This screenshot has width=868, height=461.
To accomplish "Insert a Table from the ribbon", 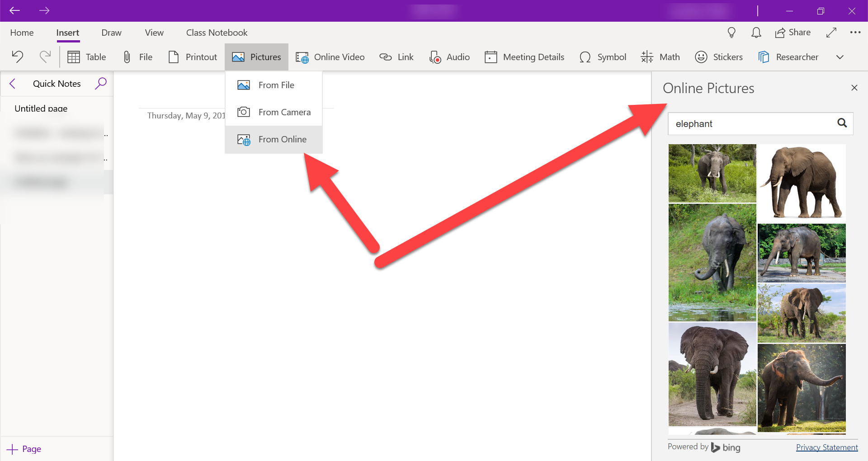I will (x=86, y=57).
